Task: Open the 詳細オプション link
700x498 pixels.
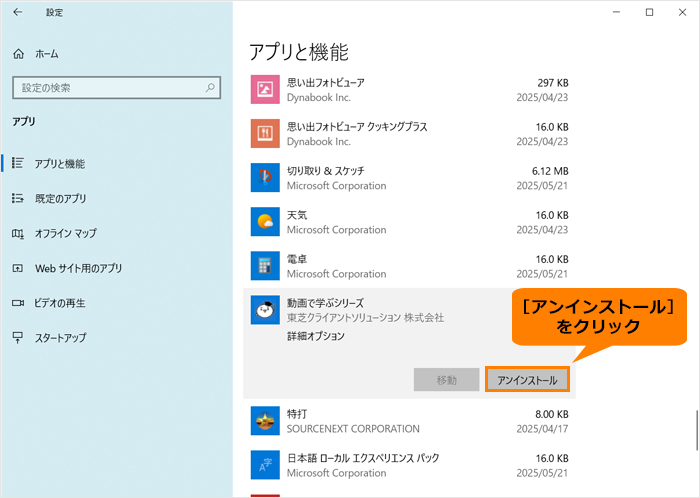Action: (x=316, y=336)
